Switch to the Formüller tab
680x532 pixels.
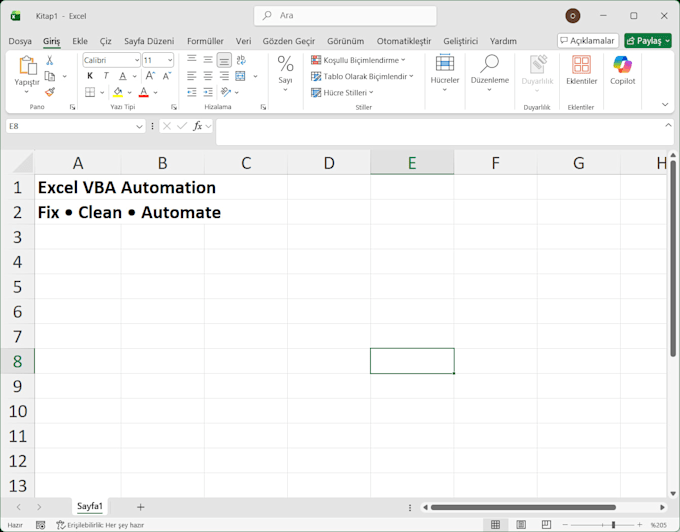(205, 41)
